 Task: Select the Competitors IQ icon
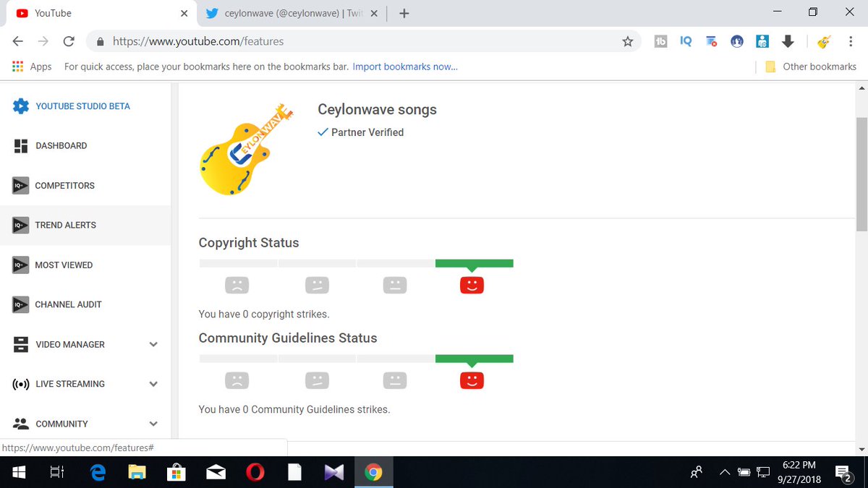(21, 185)
